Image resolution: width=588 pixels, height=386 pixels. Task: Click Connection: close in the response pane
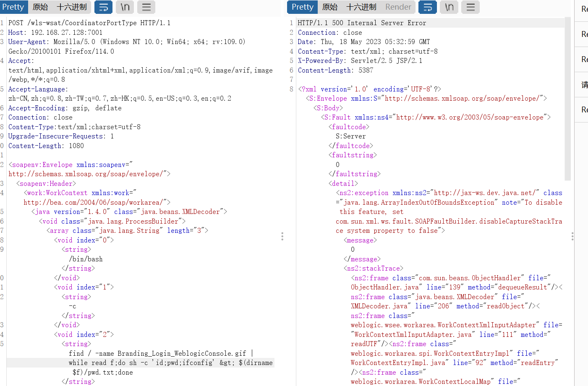(330, 33)
